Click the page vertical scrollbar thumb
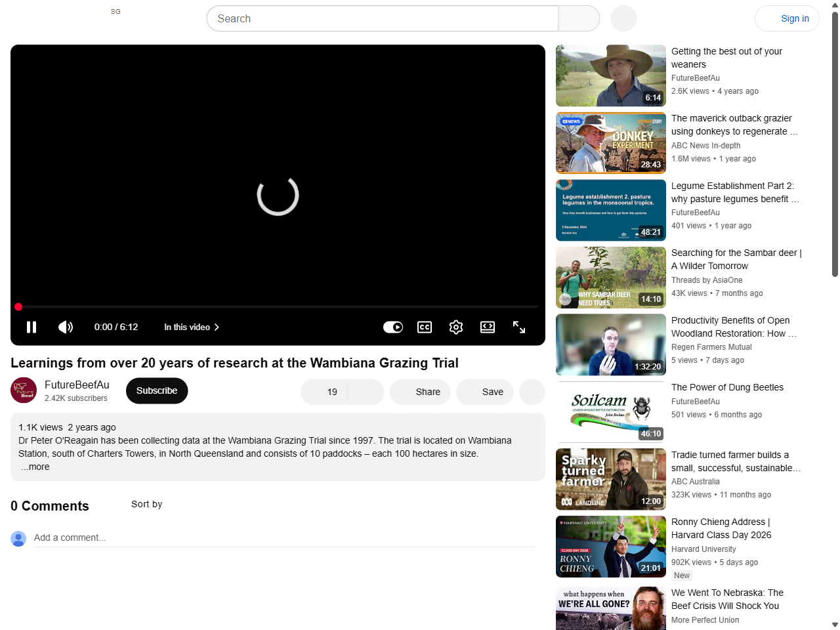The image size is (840, 630). pyautogui.click(x=835, y=144)
